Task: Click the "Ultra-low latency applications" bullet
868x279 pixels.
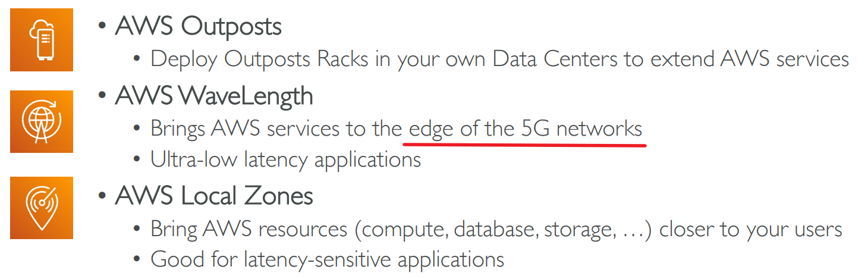Action: (x=285, y=159)
